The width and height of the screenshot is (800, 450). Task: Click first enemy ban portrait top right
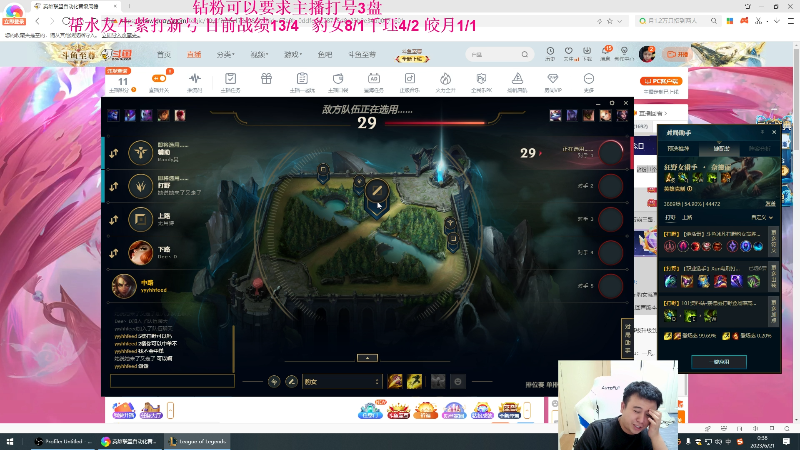click(556, 115)
